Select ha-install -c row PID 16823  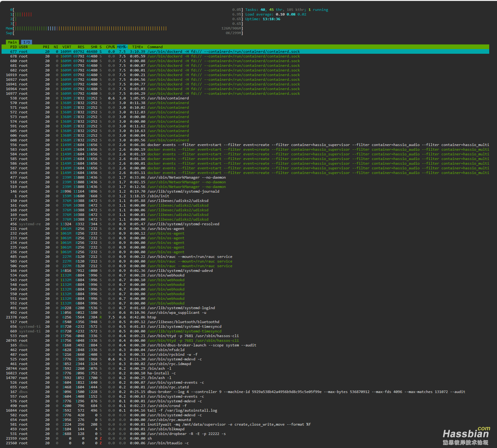245,373
